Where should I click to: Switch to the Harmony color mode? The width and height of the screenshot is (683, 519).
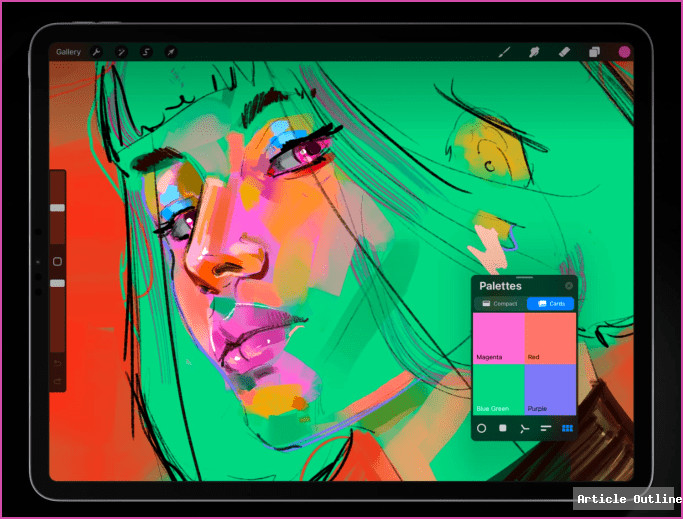(524, 428)
